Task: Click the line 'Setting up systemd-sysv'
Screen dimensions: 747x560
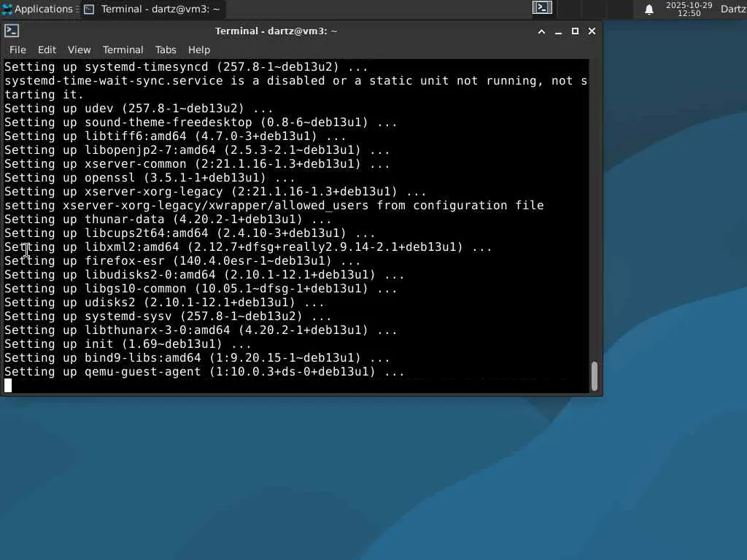Action: (168, 316)
